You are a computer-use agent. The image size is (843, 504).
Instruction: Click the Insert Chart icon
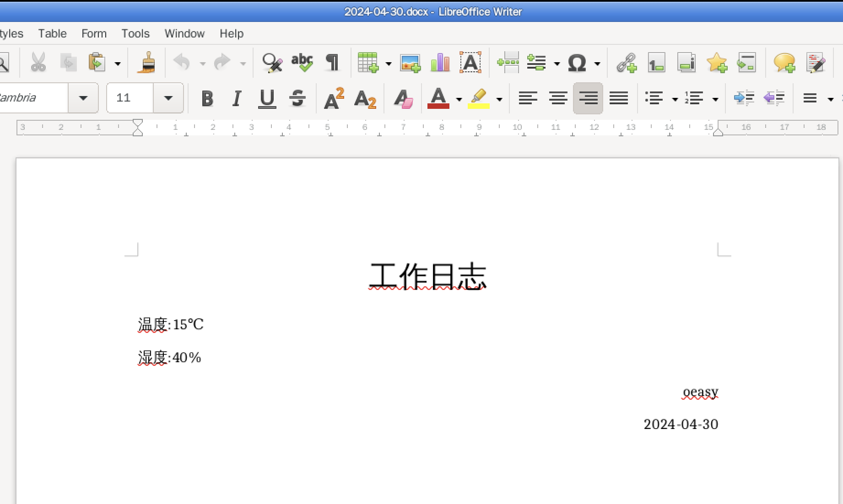(440, 63)
